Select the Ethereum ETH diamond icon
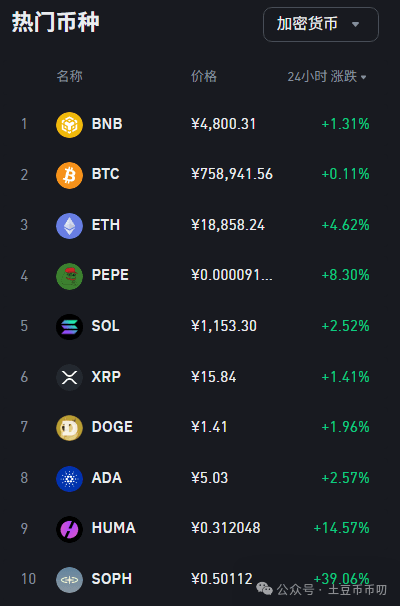The height and width of the screenshot is (606, 400). coord(70,226)
